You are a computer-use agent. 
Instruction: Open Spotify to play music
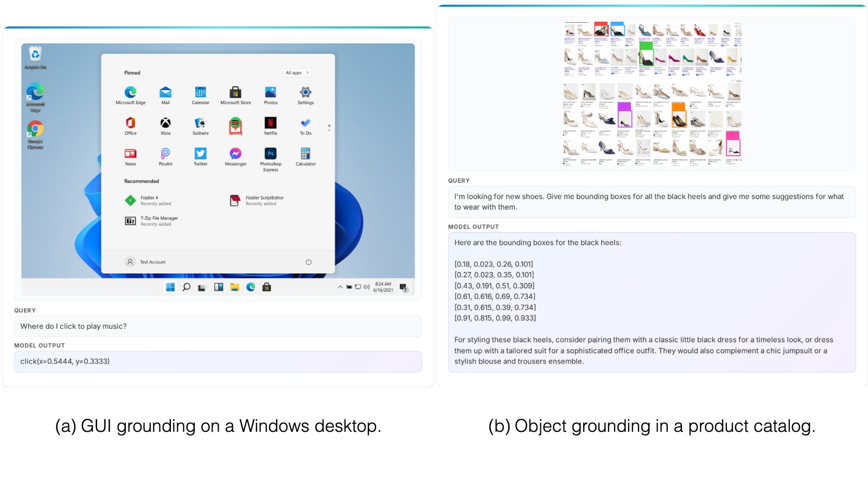(x=235, y=126)
